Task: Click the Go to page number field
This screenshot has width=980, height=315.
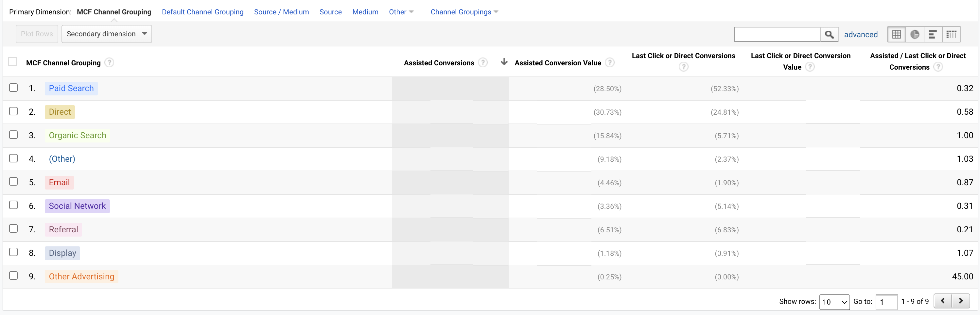Action: tap(886, 302)
